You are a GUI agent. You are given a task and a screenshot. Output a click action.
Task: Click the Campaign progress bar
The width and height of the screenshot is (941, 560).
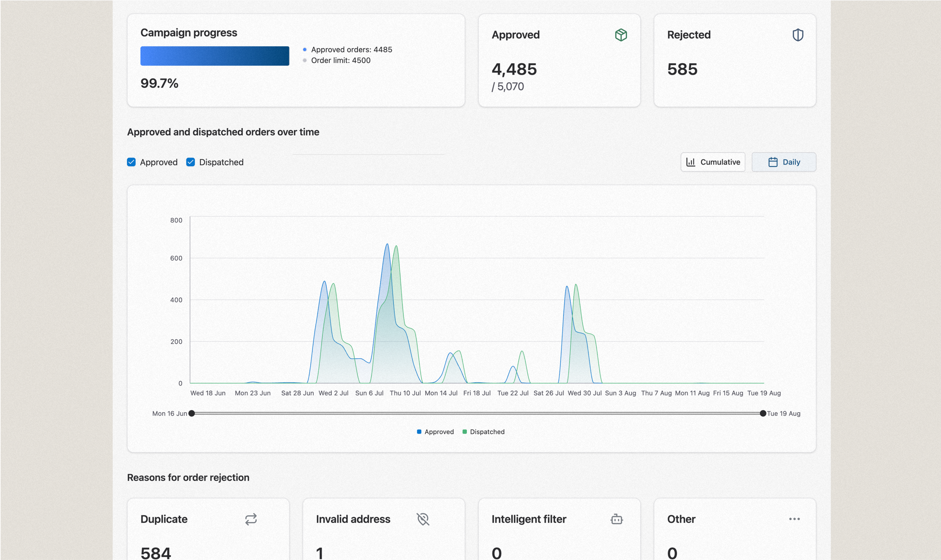pos(215,56)
